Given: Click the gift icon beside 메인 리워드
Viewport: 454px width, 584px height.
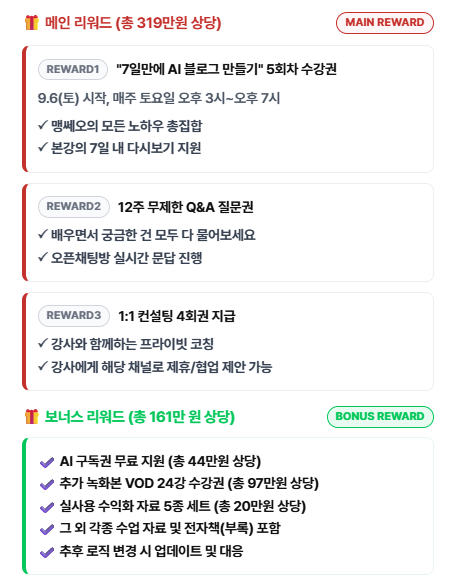Looking at the screenshot, I should (x=32, y=22).
